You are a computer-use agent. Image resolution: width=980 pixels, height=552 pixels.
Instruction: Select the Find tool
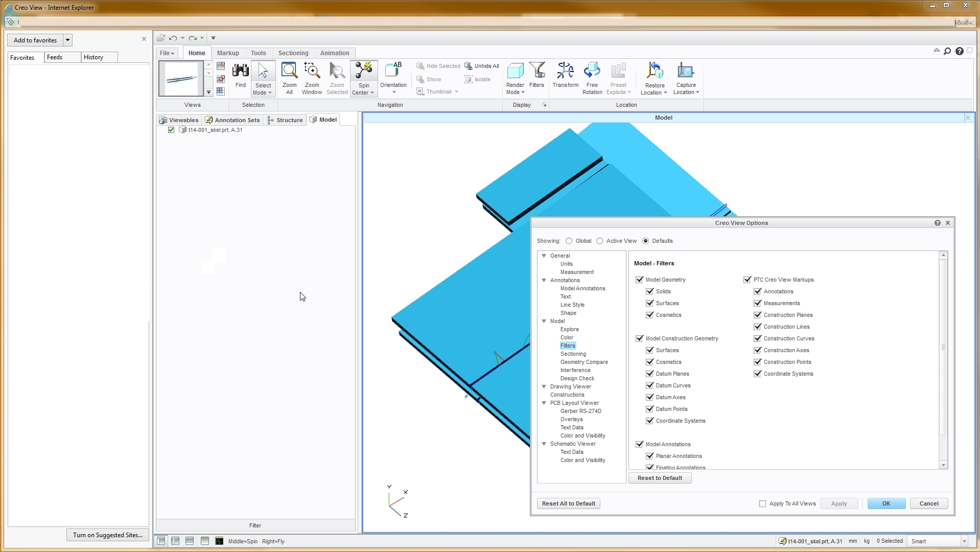(x=240, y=77)
